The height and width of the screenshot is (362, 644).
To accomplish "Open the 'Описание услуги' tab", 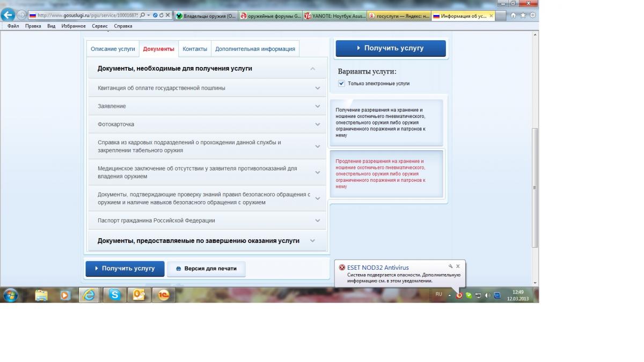I will coord(113,49).
